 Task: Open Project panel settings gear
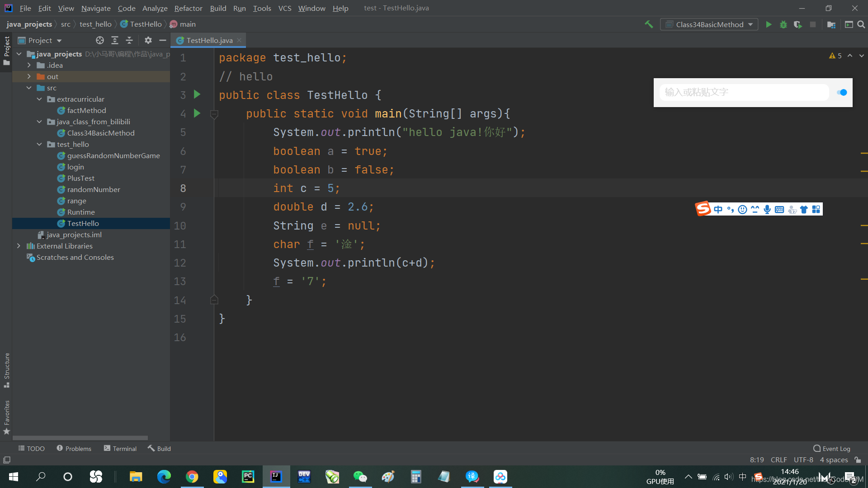[148, 40]
